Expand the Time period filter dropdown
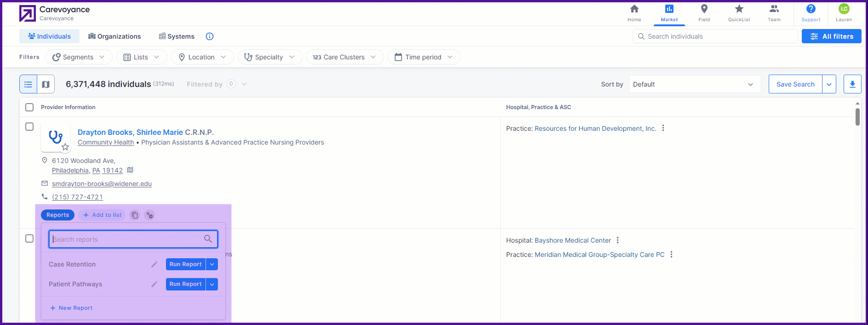Screen dimensions: 868x325 tap(424, 57)
